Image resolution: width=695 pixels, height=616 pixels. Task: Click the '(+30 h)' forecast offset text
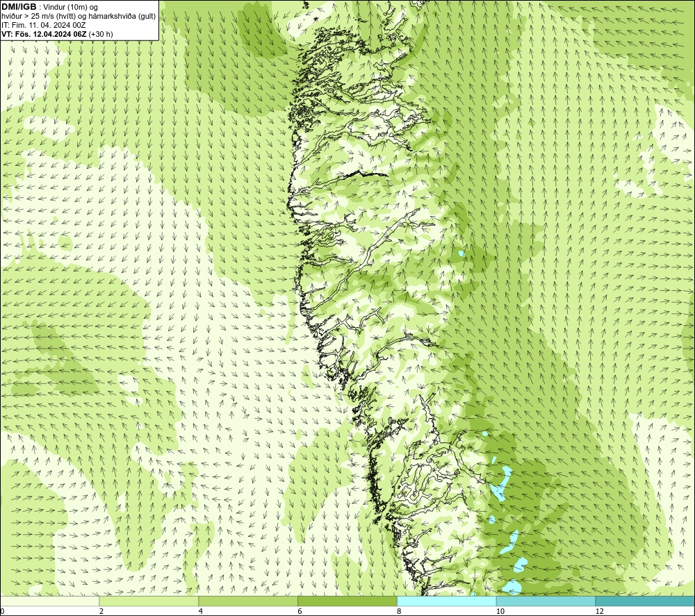pos(101,34)
